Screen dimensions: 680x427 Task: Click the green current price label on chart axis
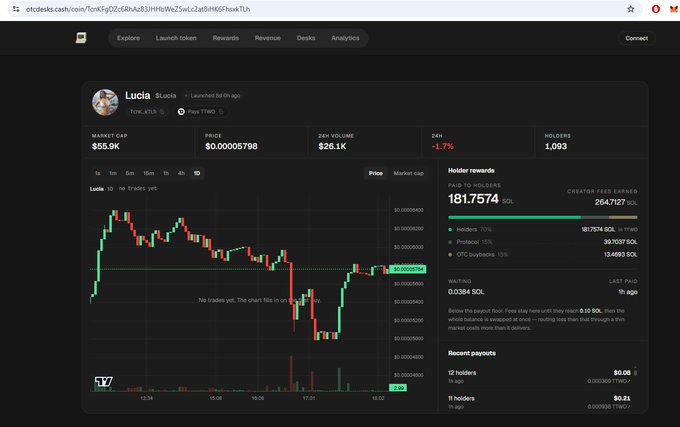point(408,269)
